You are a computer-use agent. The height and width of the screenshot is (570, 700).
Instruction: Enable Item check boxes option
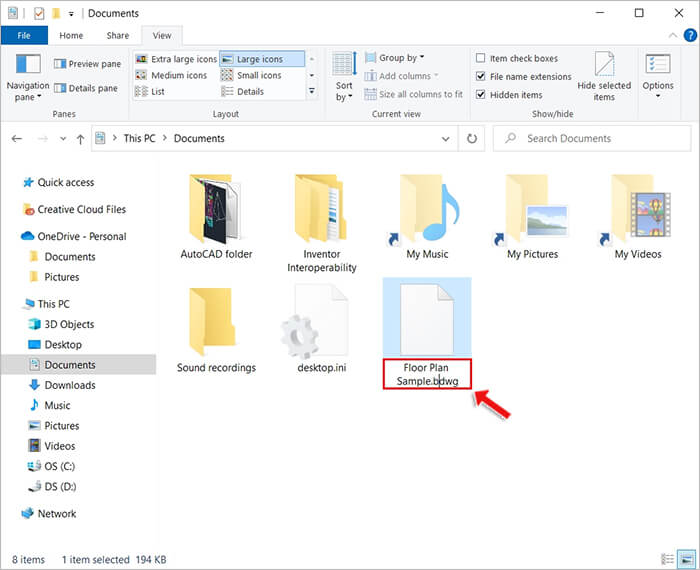[482, 59]
